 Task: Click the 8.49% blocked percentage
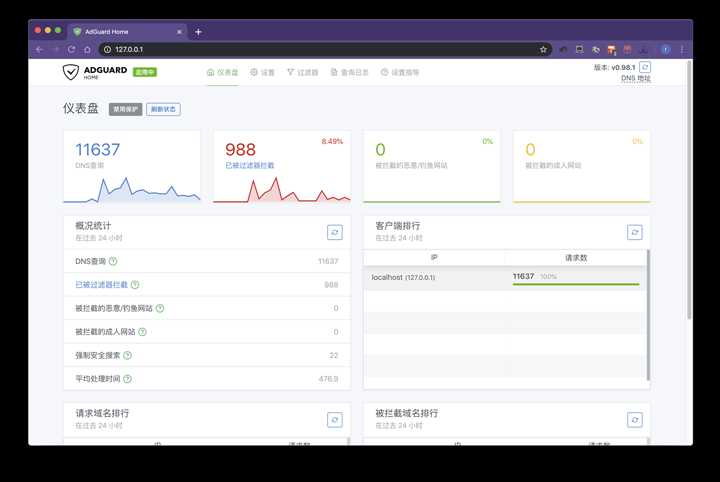pos(332,141)
